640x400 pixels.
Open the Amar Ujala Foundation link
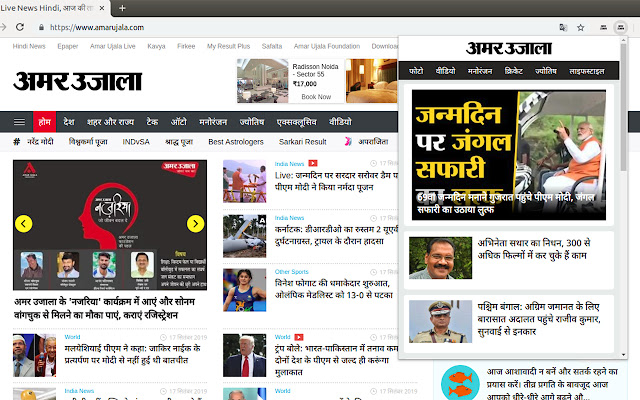click(327, 46)
